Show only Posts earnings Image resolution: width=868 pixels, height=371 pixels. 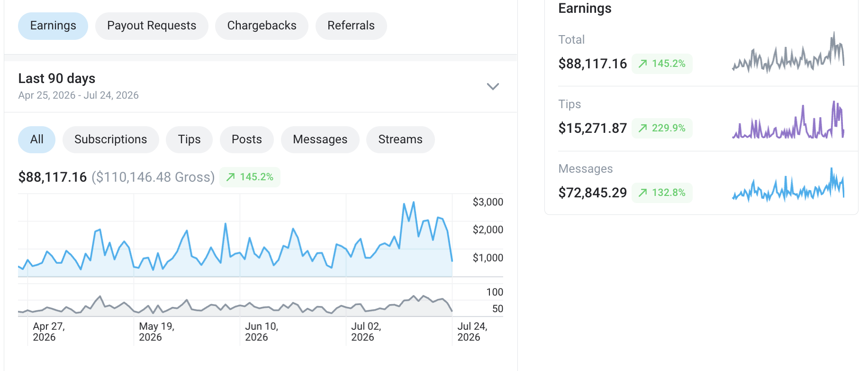pyautogui.click(x=247, y=139)
